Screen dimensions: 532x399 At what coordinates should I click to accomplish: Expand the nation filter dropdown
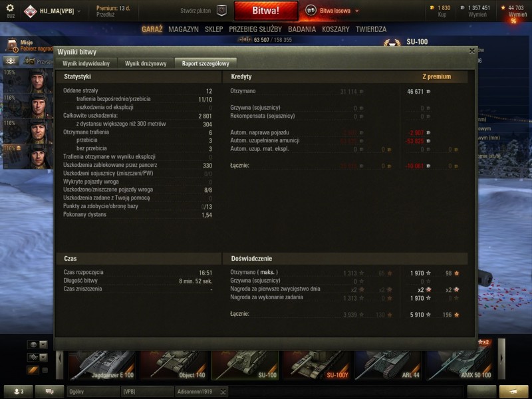click(43, 344)
